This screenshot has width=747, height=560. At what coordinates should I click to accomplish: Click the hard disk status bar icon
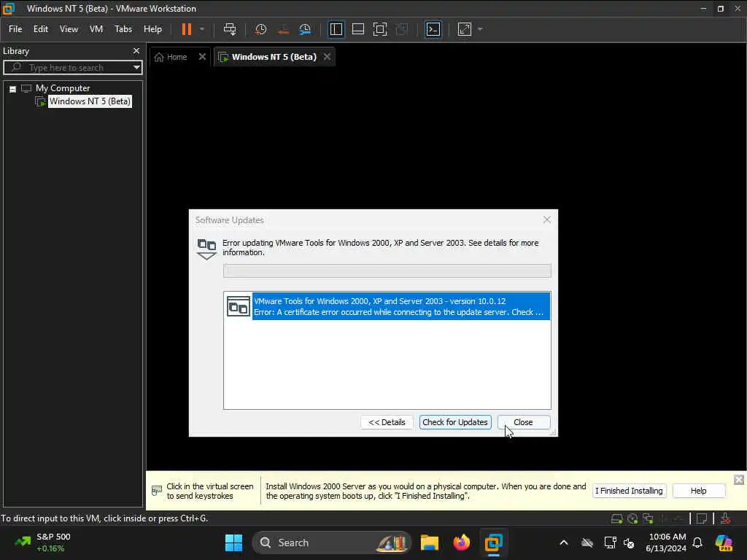tap(616, 519)
